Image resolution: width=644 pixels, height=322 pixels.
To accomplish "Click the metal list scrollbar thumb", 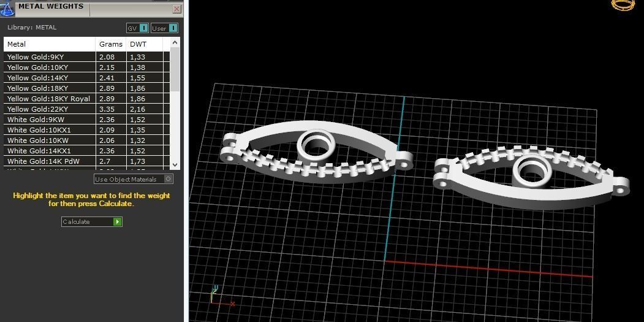I will 175,69.
